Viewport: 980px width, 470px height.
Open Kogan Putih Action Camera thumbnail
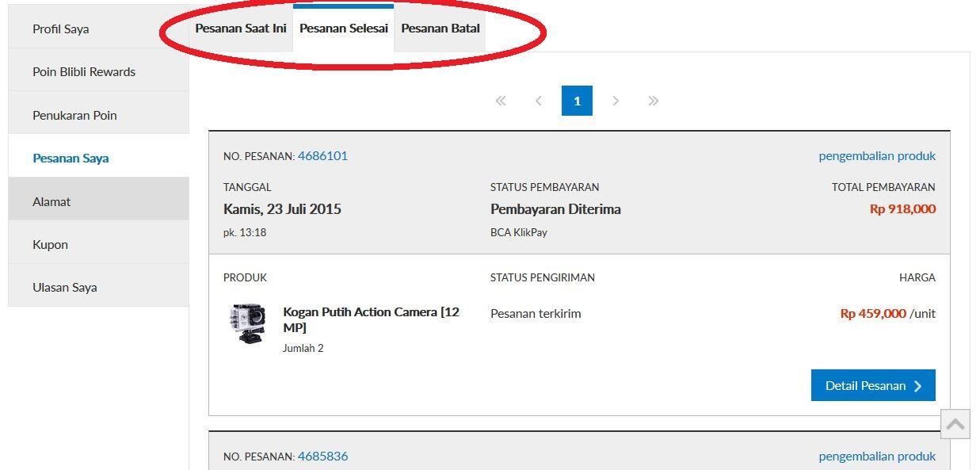(x=247, y=323)
